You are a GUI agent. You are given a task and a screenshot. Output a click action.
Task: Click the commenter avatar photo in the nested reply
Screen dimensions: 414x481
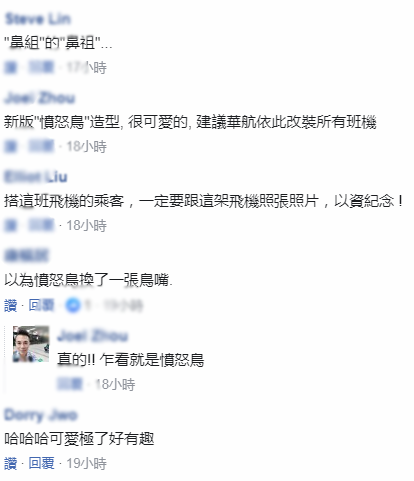[31, 344]
